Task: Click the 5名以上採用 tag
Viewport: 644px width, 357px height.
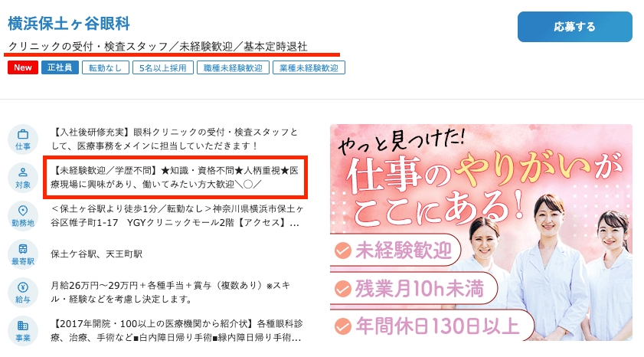Action: pyautogui.click(x=163, y=67)
